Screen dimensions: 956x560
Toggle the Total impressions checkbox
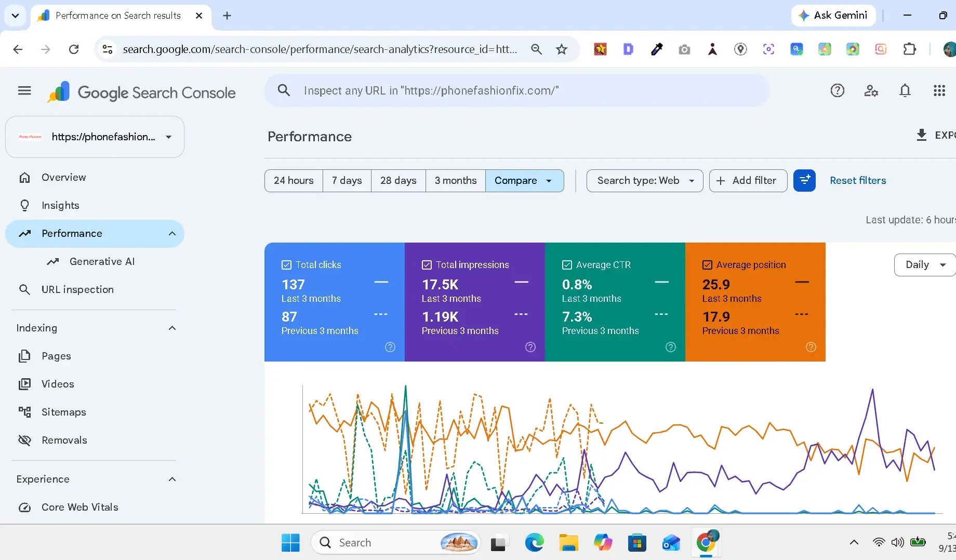[x=427, y=265]
